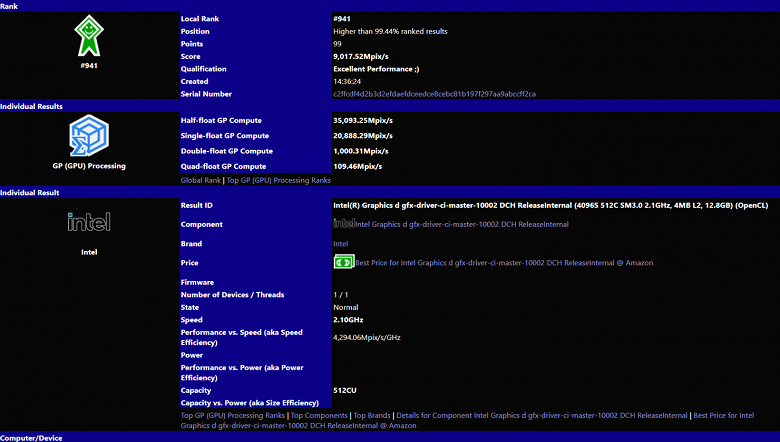
Task: Click the Computer/Device section header
Action: pyautogui.click(x=390, y=437)
